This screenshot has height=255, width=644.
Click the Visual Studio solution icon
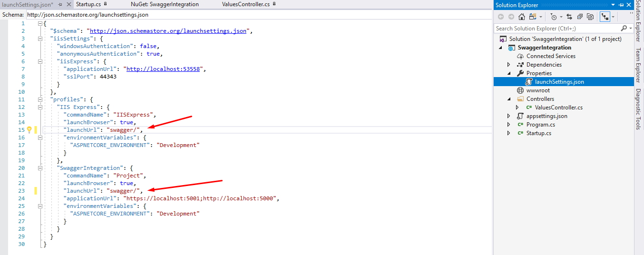503,39
